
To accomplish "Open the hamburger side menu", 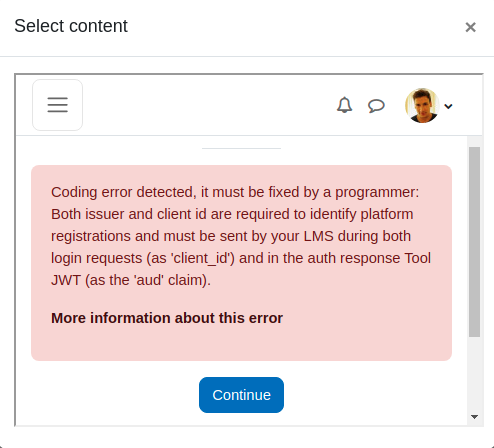I will point(57,105).
